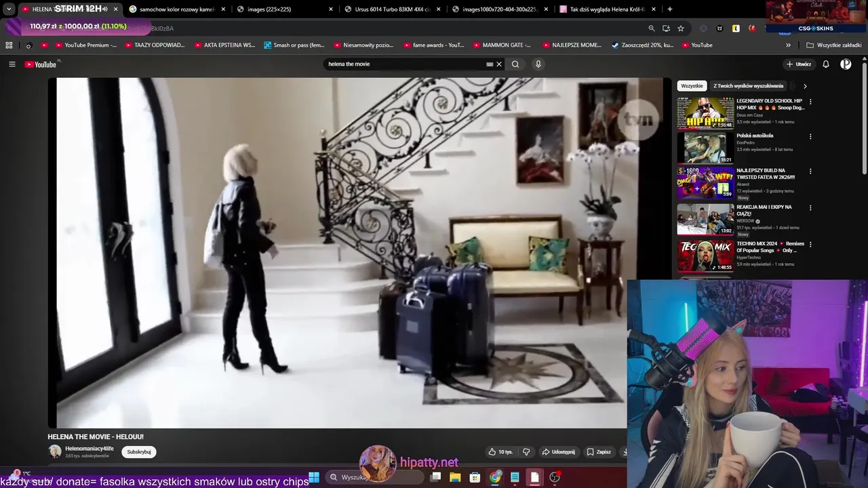This screenshot has height=488, width=868.
Task: Dislike the video with thumbs down
Action: pos(526,452)
